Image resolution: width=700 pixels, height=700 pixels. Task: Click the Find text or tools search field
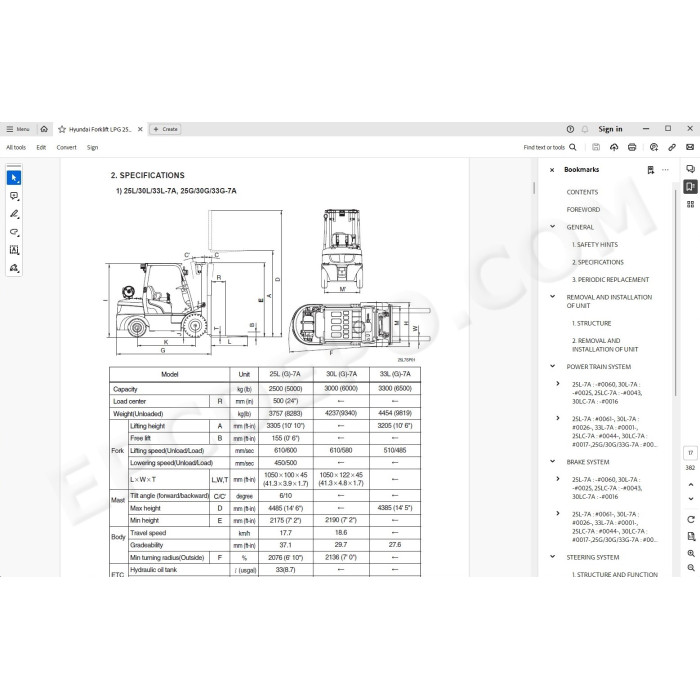(x=550, y=147)
